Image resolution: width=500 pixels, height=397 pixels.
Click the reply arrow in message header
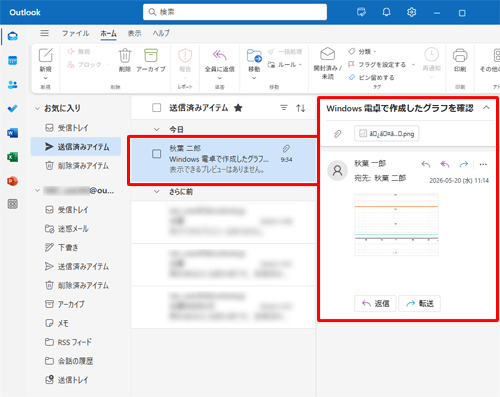click(426, 164)
